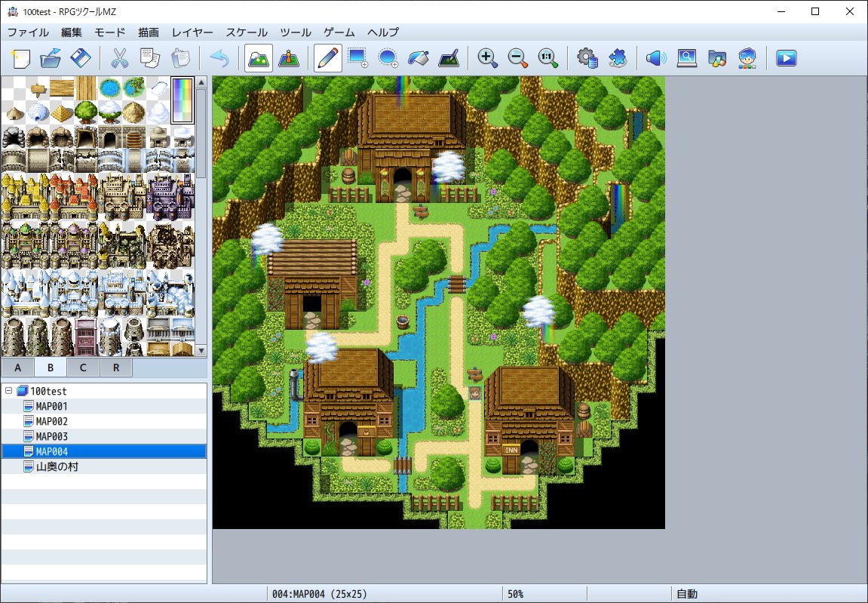
Task: Select the Ellipse drawing tool
Action: (388, 58)
